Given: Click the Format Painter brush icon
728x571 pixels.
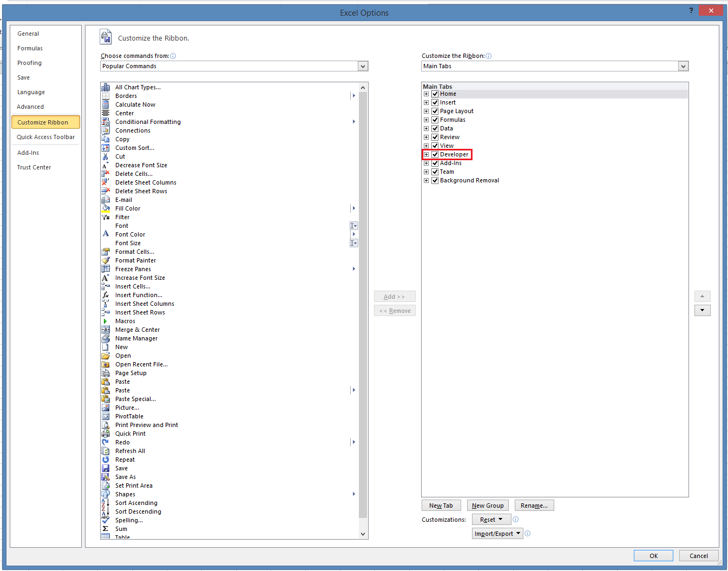Looking at the screenshot, I should tap(106, 260).
